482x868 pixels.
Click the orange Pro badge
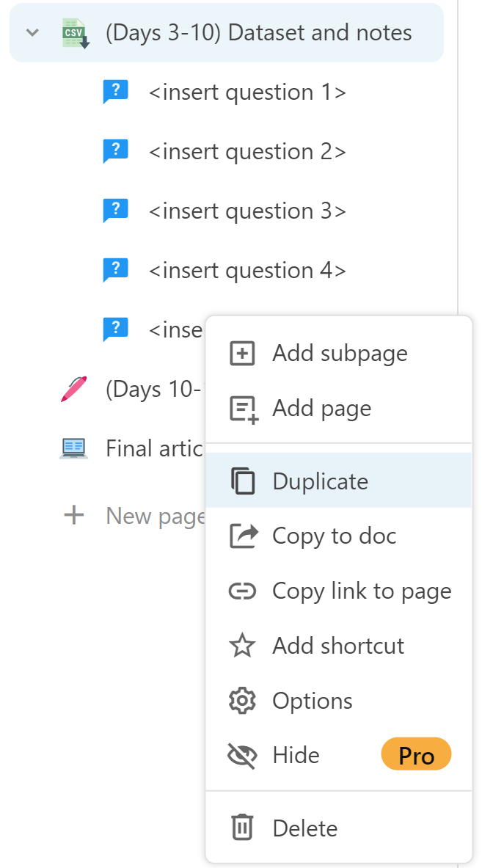click(416, 755)
